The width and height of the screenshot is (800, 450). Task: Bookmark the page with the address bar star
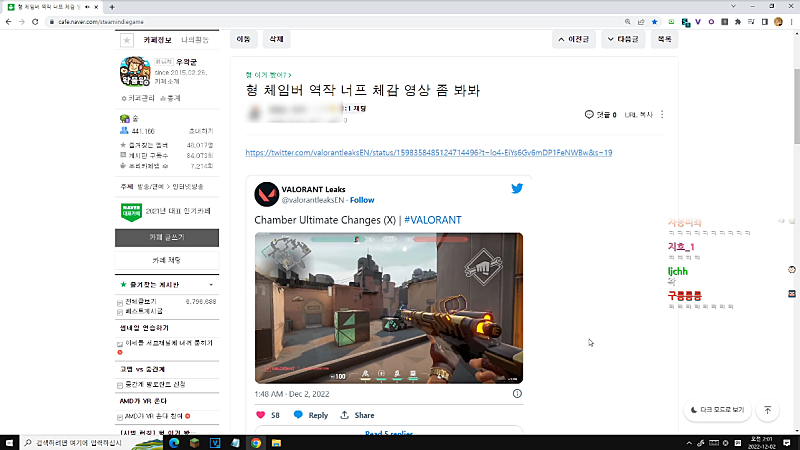coord(654,19)
